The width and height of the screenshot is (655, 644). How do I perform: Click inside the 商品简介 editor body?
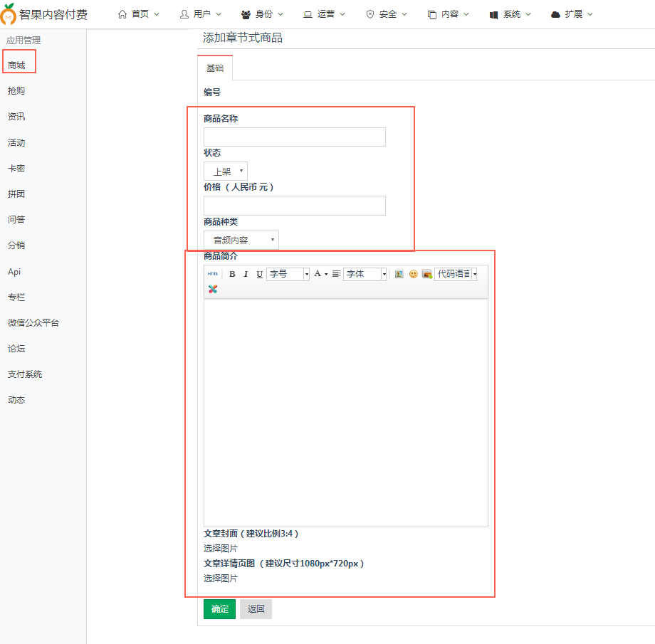[346, 413]
